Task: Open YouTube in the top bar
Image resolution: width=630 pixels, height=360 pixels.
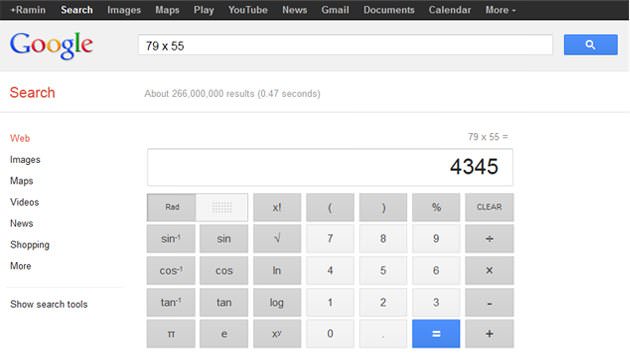Action: 248,10
